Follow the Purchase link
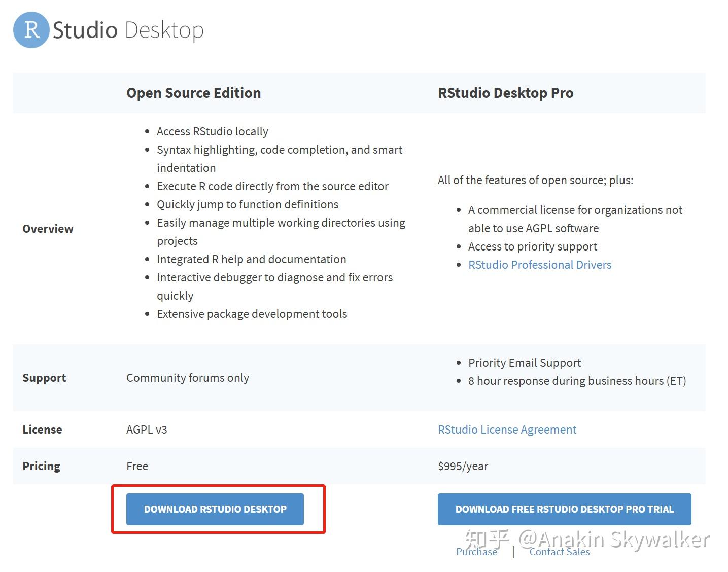This screenshot has width=728, height=572. (476, 552)
